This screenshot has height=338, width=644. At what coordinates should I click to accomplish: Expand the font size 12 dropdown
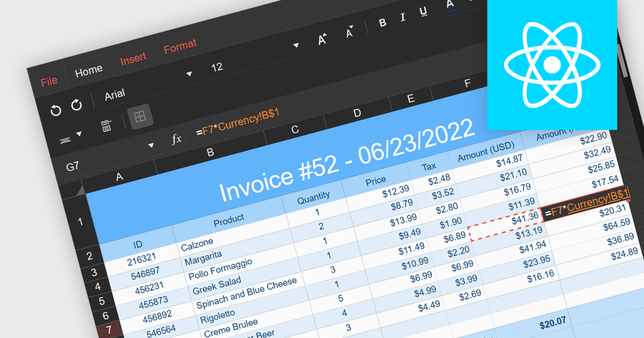[x=295, y=46]
